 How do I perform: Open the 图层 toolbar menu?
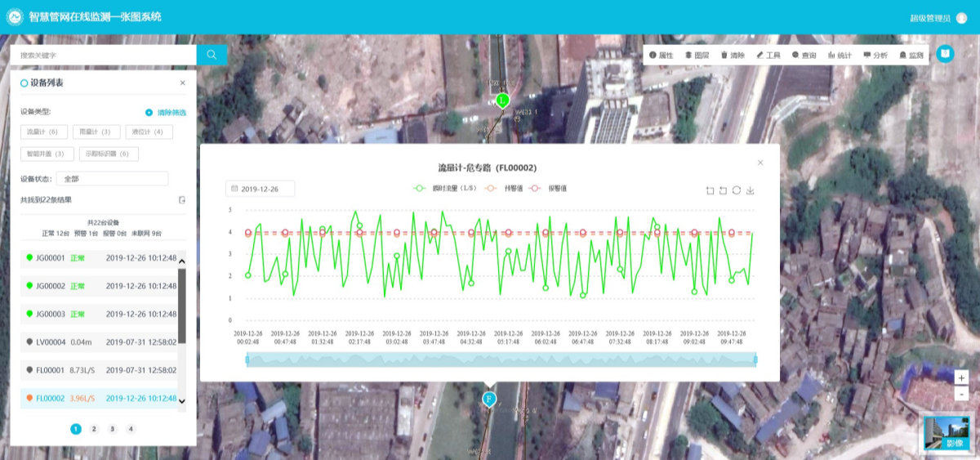(697, 56)
